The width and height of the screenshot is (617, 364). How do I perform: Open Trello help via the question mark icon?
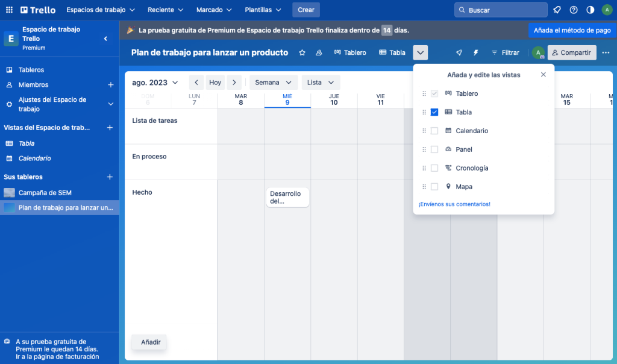573,9
